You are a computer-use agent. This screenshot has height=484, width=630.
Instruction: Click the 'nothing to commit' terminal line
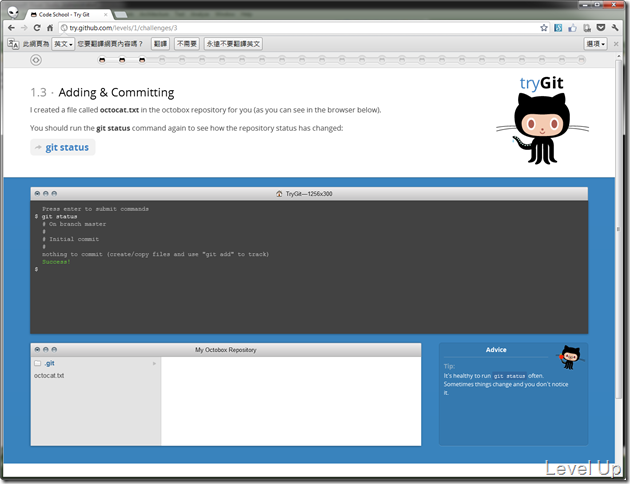(x=155, y=254)
